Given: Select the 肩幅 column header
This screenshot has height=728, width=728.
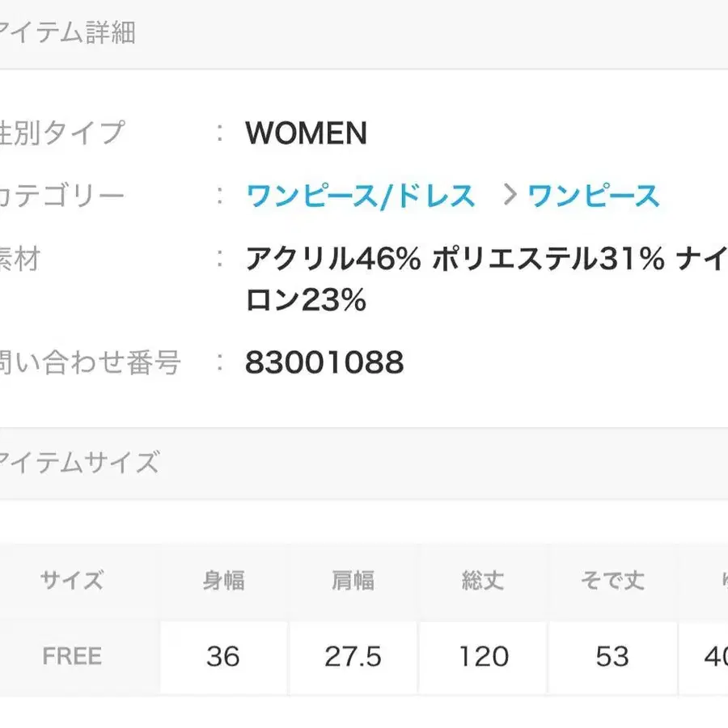Looking at the screenshot, I should pyautogui.click(x=353, y=579).
